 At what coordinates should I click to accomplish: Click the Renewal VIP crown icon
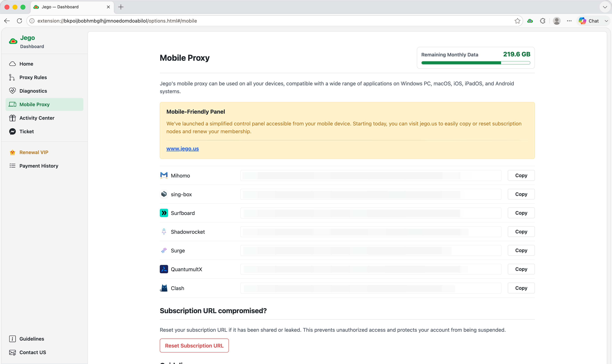click(x=13, y=152)
